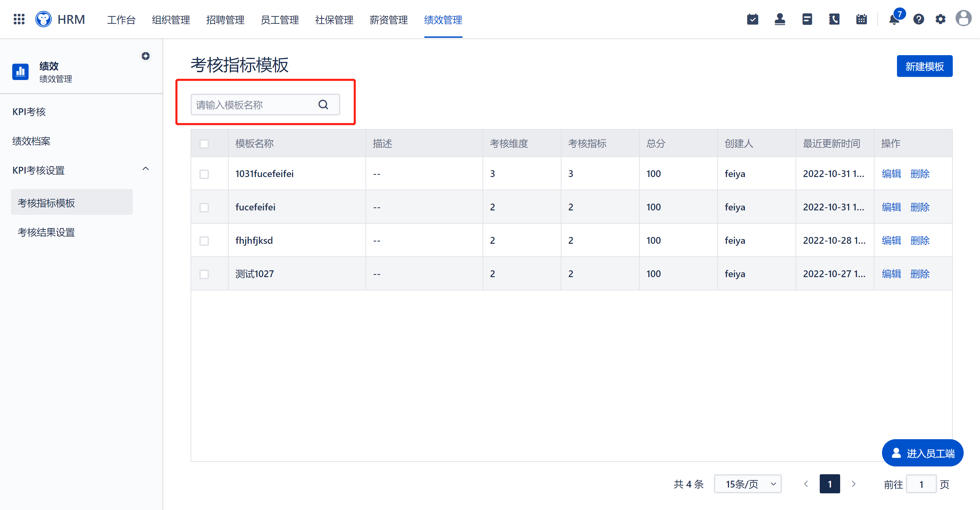Click the blue performance chart icon
The width and height of the screenshot is (980, 510).
click(x=20, y=71)
